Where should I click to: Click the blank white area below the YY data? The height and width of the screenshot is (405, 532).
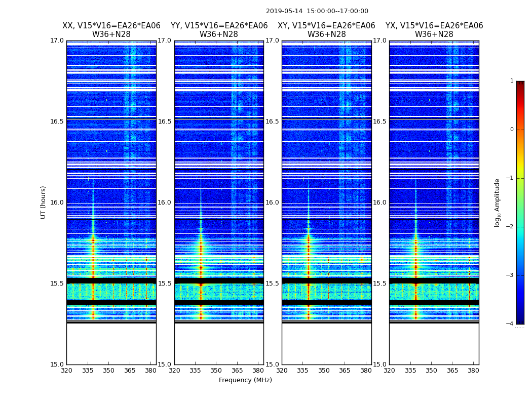pos(219,344)
